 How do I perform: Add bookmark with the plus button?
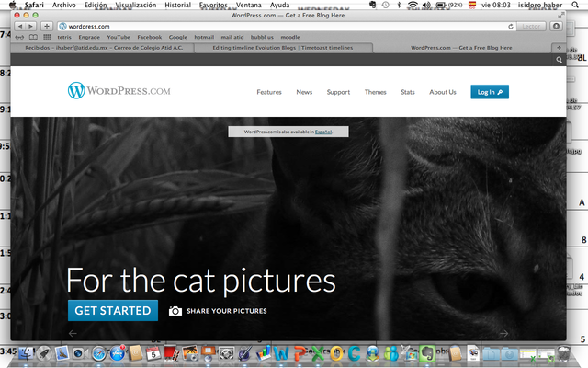click(x=47, y=27)
